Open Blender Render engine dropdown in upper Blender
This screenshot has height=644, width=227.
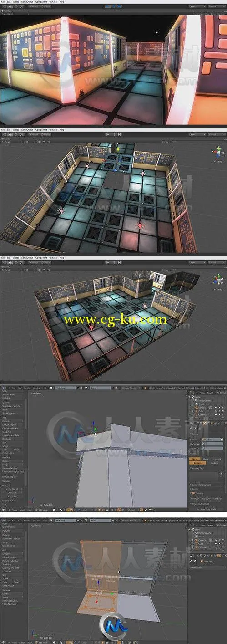(131, 388)
